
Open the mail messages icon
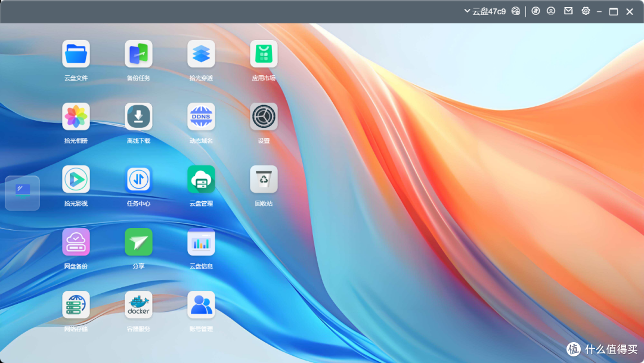[568, 11]
